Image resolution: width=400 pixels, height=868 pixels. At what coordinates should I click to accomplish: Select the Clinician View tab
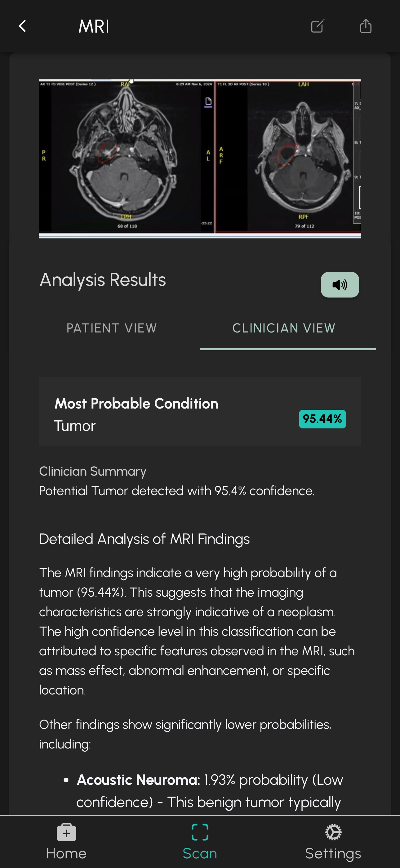coord(284,328)
